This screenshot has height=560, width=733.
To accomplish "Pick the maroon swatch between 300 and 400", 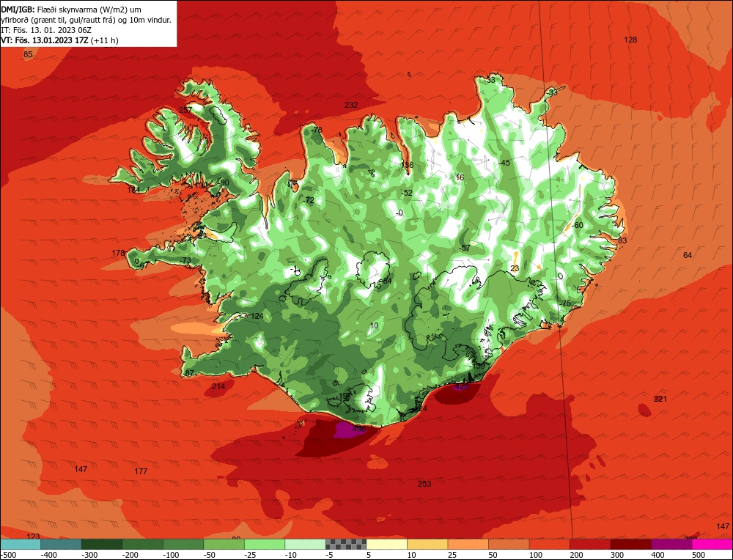I will 630,544.
